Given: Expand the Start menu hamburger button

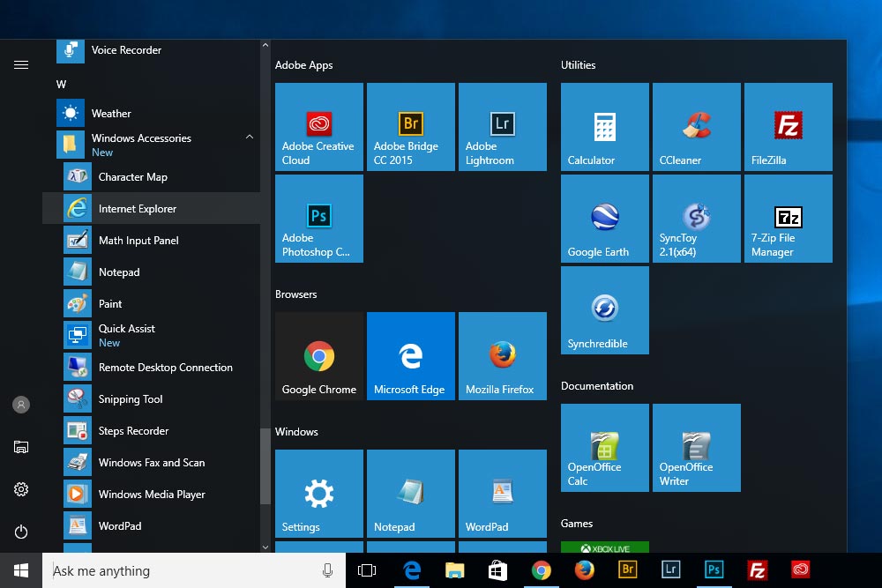Looking at the screenshot, I should [21, 64].
